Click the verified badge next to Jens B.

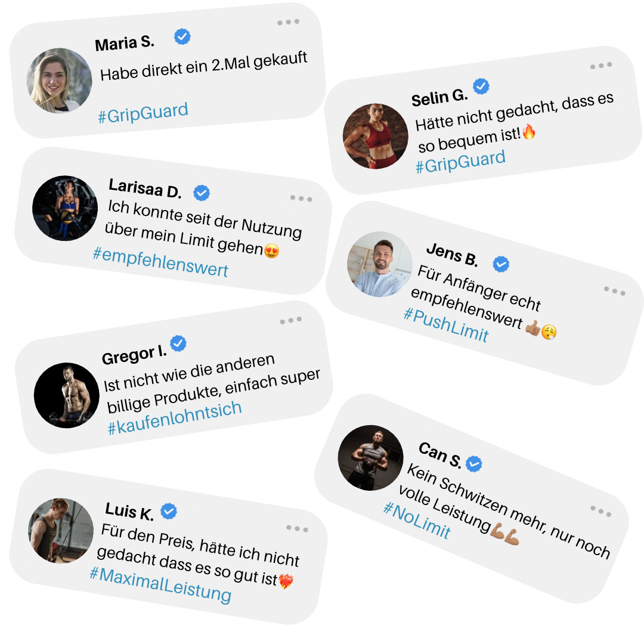click(501, 264)
